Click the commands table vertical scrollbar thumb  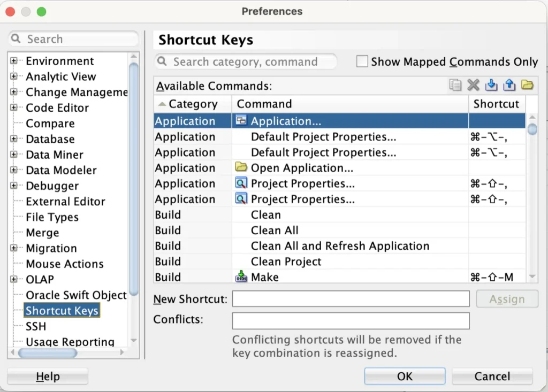(532, 129)
